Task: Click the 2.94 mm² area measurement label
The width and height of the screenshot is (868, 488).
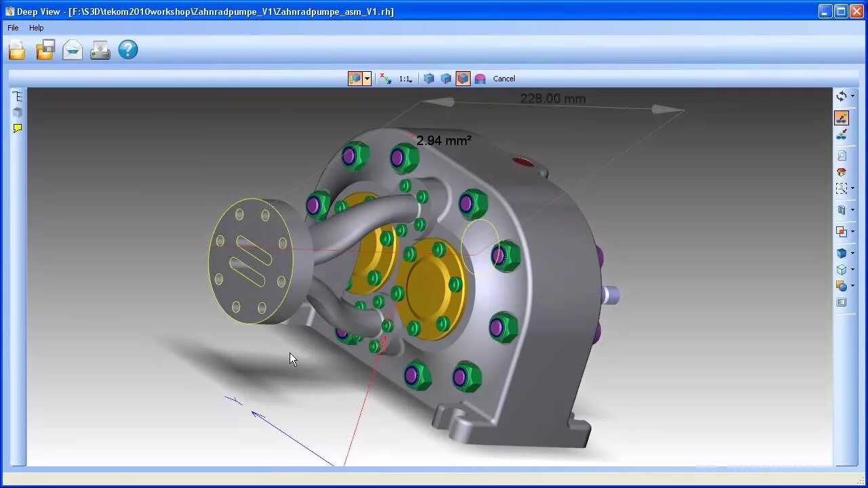Action: (443, 140)
